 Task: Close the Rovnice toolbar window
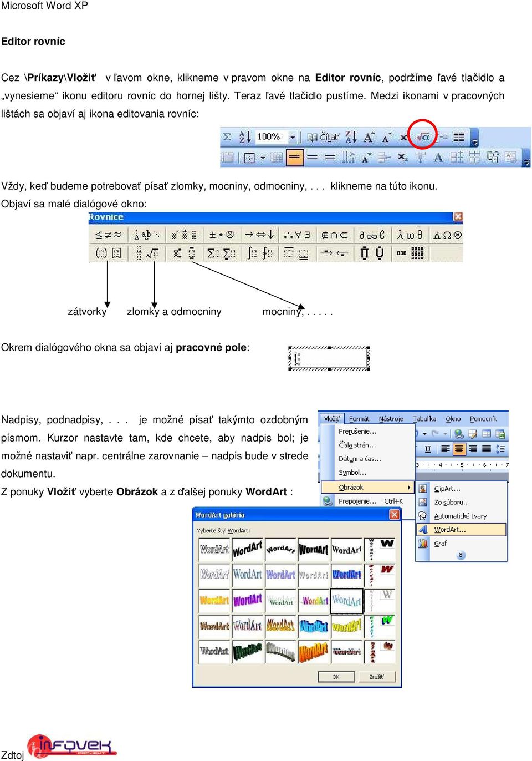tap(458, 217)
